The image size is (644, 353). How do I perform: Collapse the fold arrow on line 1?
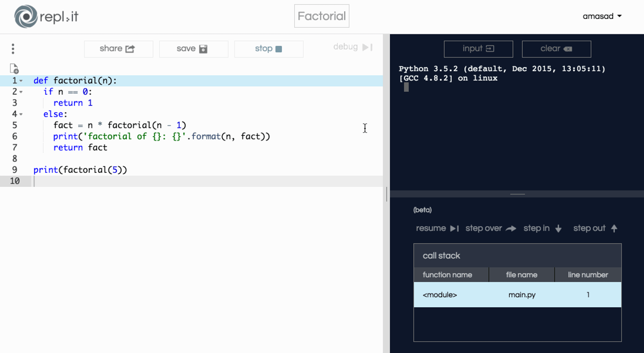21,81
